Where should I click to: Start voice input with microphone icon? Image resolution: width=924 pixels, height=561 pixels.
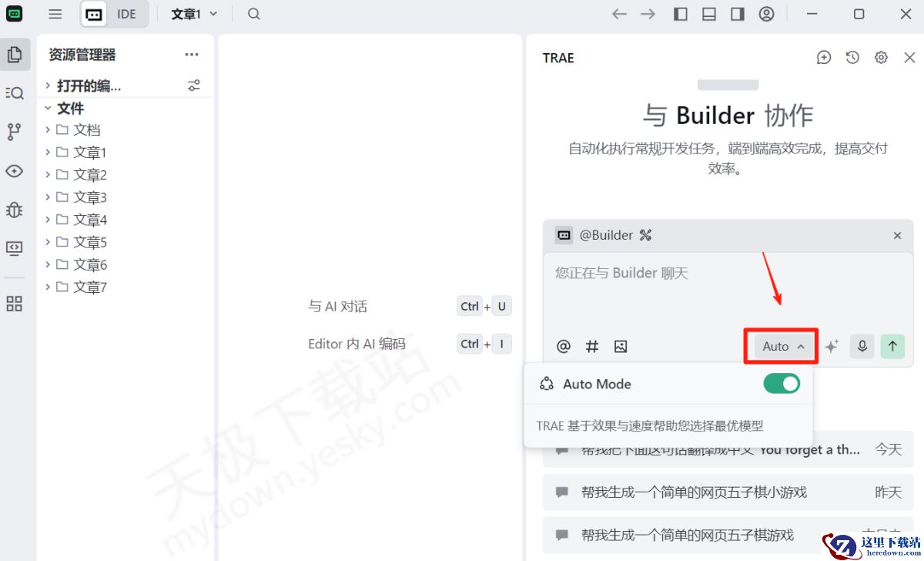tap(862, 347)
